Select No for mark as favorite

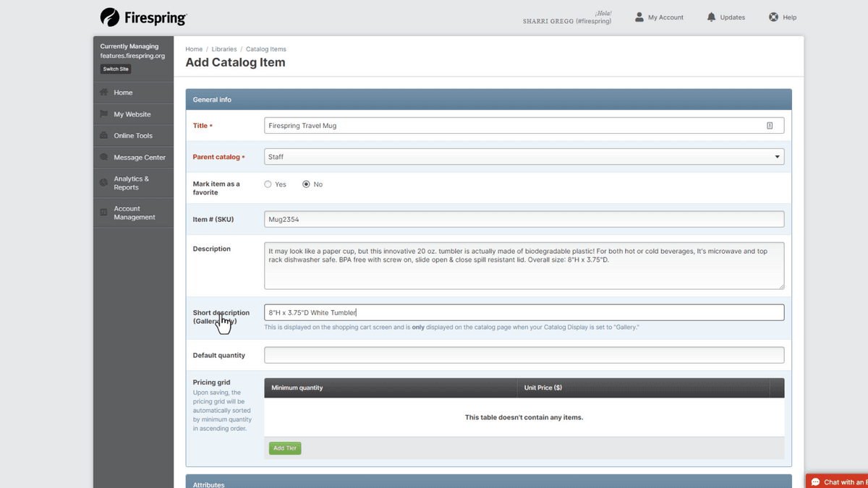click(x=307, y=184)
